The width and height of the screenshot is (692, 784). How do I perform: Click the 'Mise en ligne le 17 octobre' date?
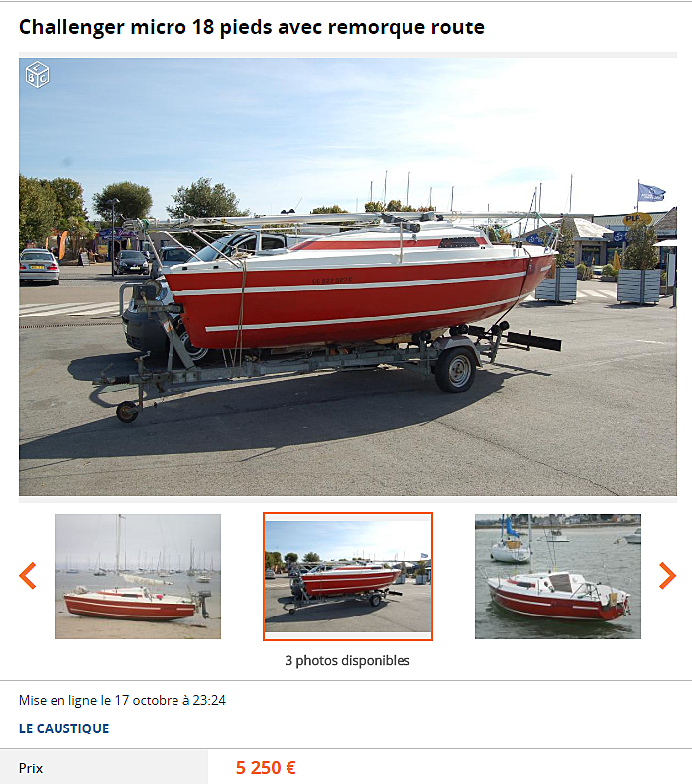[122, 700]
